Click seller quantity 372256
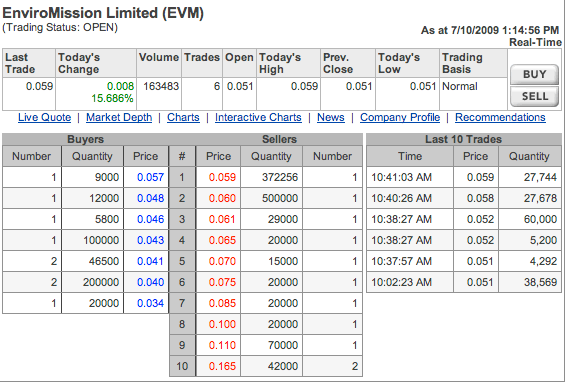 280,177
